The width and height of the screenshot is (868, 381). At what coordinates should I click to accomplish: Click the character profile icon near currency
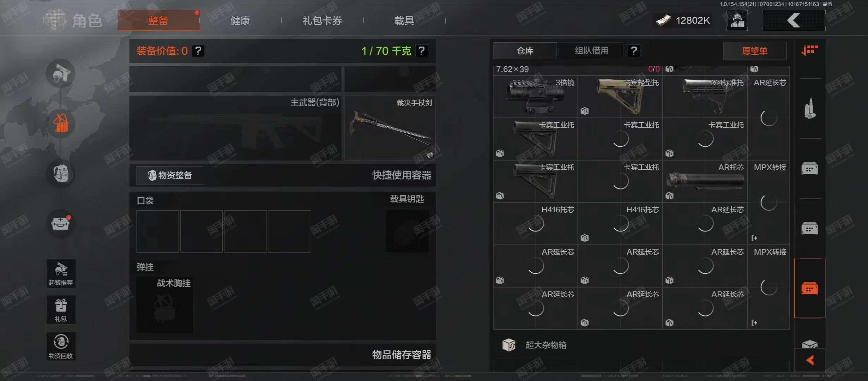tap(737, 20)
